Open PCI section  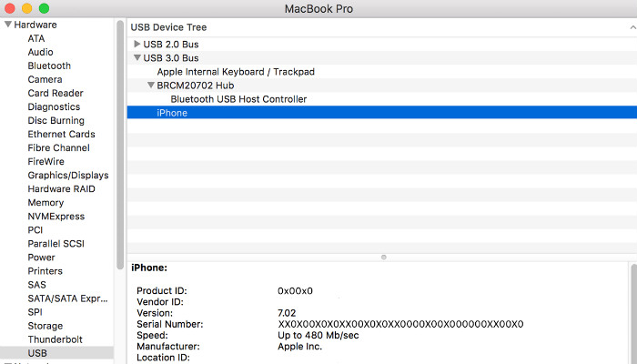[35, 230]
